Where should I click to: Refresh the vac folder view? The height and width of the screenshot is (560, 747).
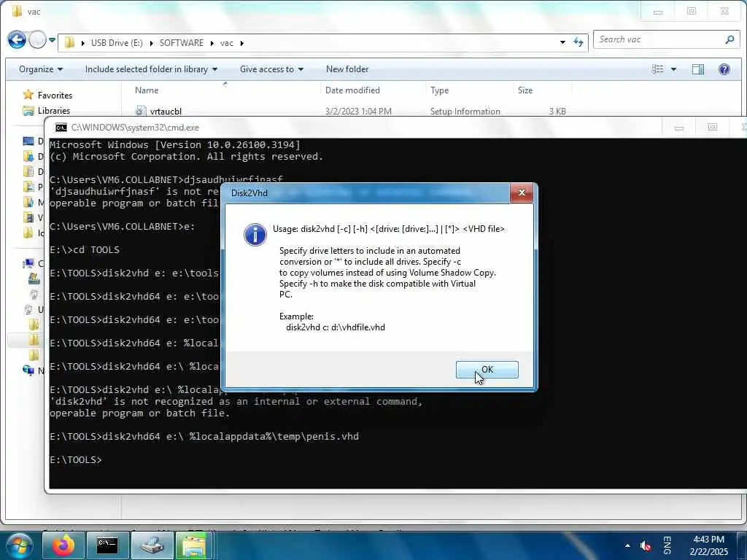pyautogui.click(x=578, y=42)
